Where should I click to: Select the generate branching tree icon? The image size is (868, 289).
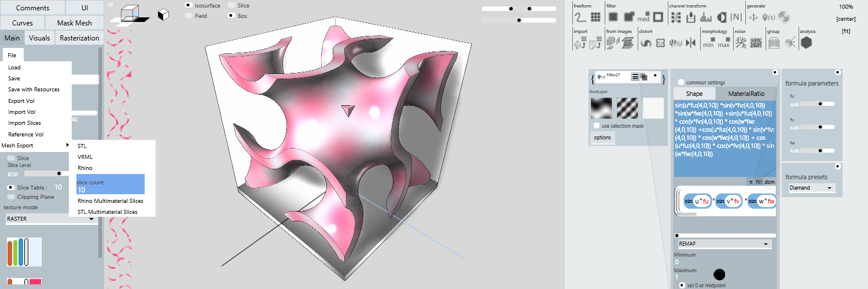click(753, 17)
